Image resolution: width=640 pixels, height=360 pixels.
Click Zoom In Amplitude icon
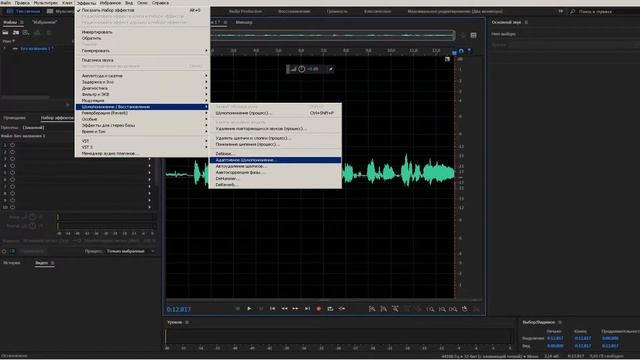372,309
